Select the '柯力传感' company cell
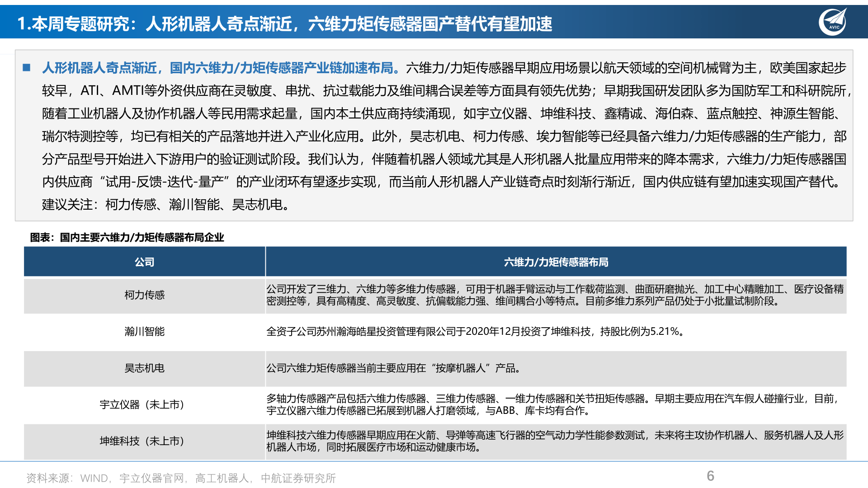 pyautogui.click(x=145, y=295)
